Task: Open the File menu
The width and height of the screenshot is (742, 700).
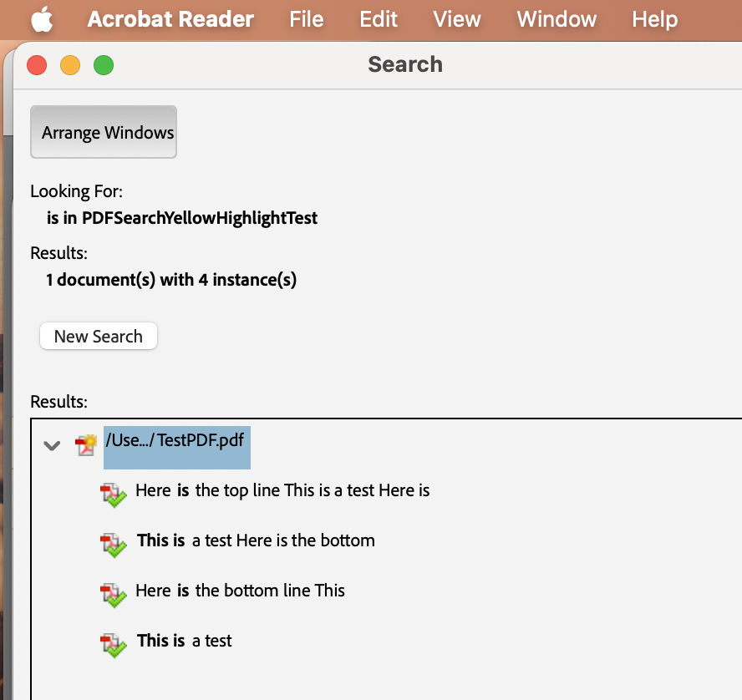Action: 307,19
